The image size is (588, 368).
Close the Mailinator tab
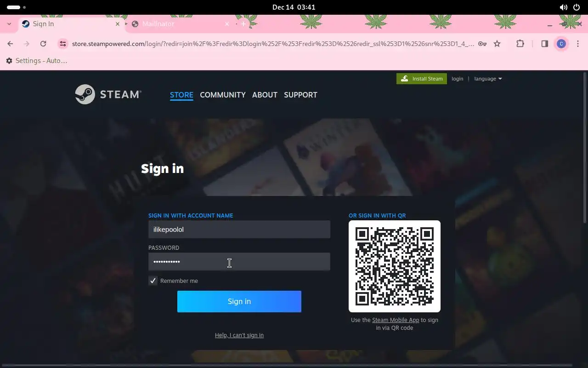(226, 24)
